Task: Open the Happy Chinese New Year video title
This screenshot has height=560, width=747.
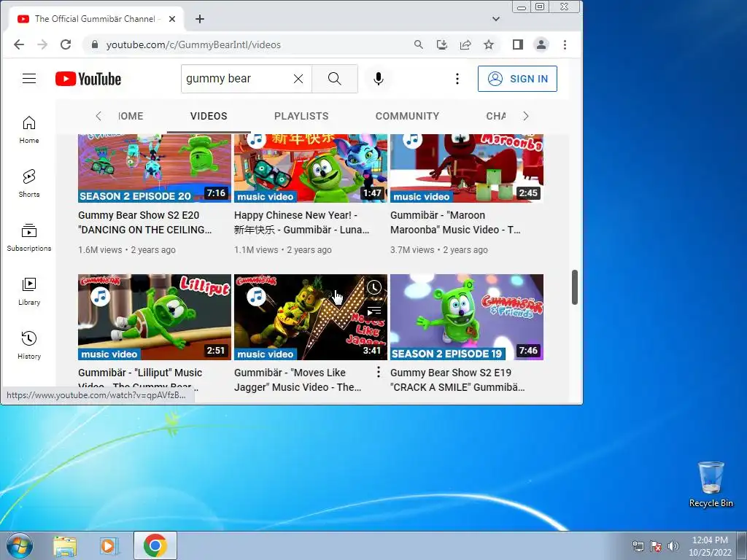Action: [x=301, y=222]
